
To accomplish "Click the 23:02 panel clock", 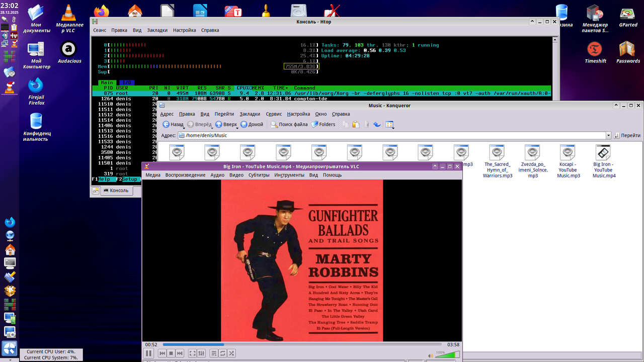I will coord(10,5).
